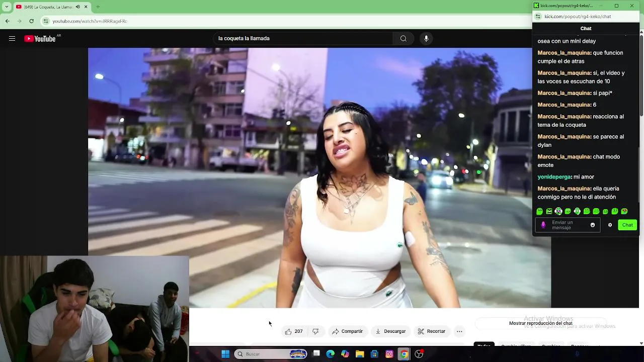
Task: Select the La Coqueta YouTube tab
Action: tap(48, 7)
